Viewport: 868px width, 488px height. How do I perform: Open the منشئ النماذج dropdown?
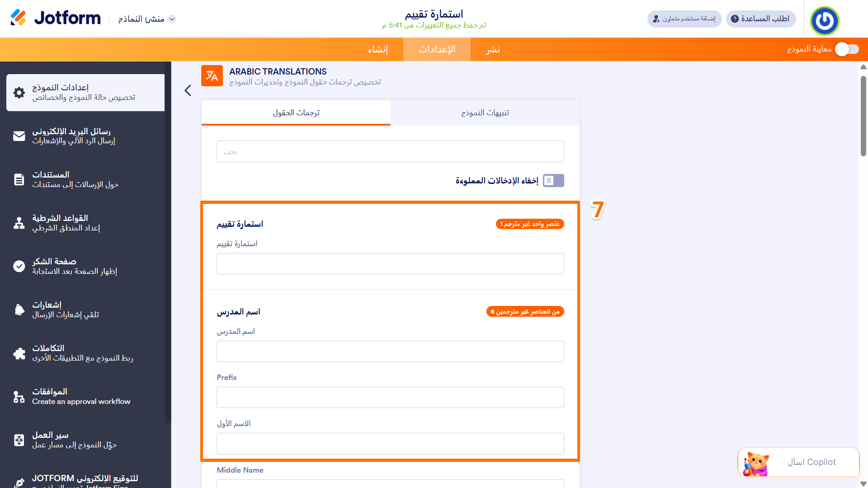pyautogui.click(x=147, y=19)
